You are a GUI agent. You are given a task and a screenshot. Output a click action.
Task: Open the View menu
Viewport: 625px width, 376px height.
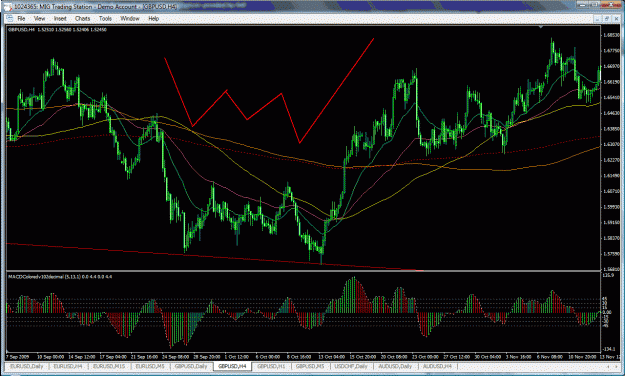(39, 18)
